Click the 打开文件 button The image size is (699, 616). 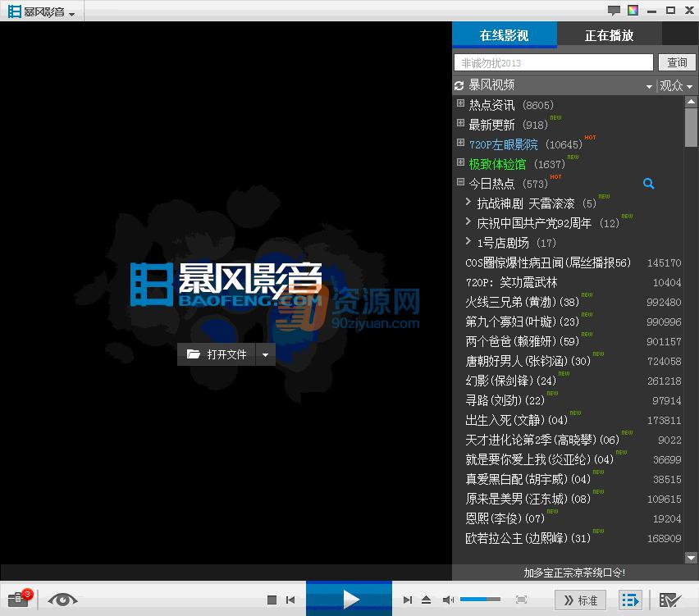(x=217, y=354)
